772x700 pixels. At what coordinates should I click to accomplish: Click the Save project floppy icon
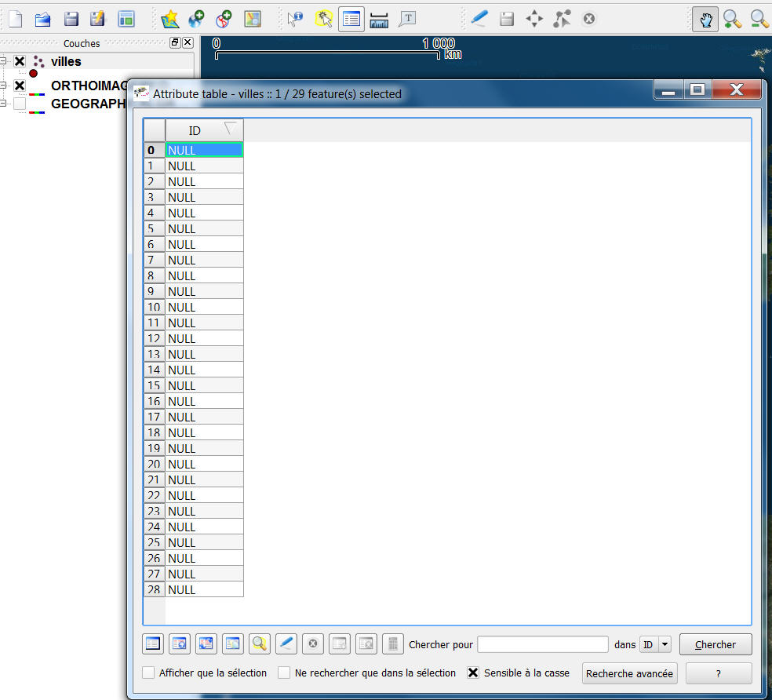[x=71, y=20]
